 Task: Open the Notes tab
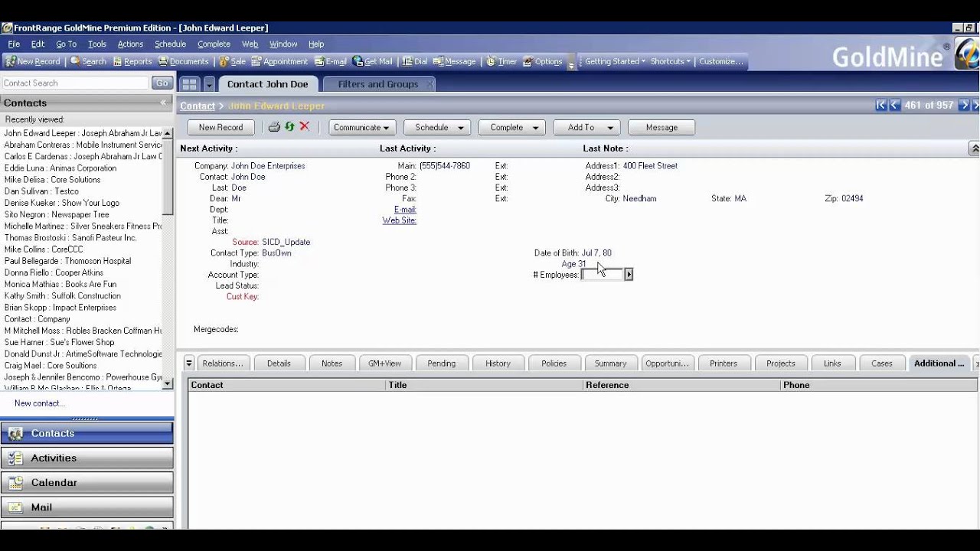(x=332, y=364)
